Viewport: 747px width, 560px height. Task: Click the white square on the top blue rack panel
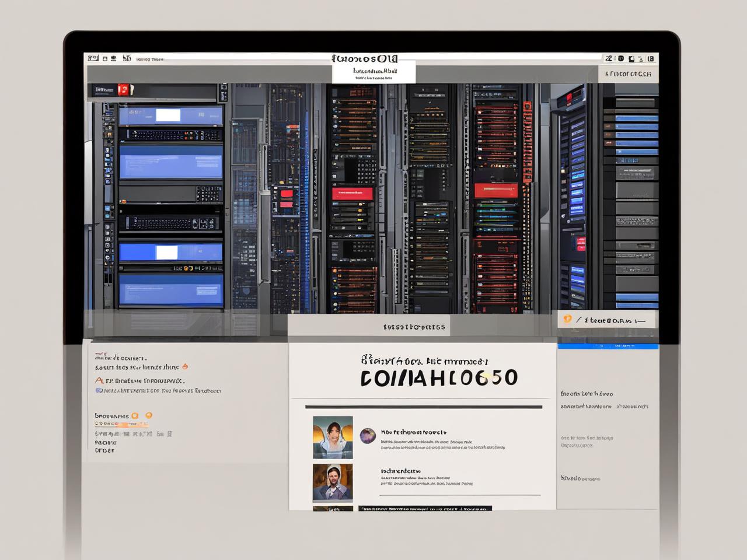pos(168,114)
